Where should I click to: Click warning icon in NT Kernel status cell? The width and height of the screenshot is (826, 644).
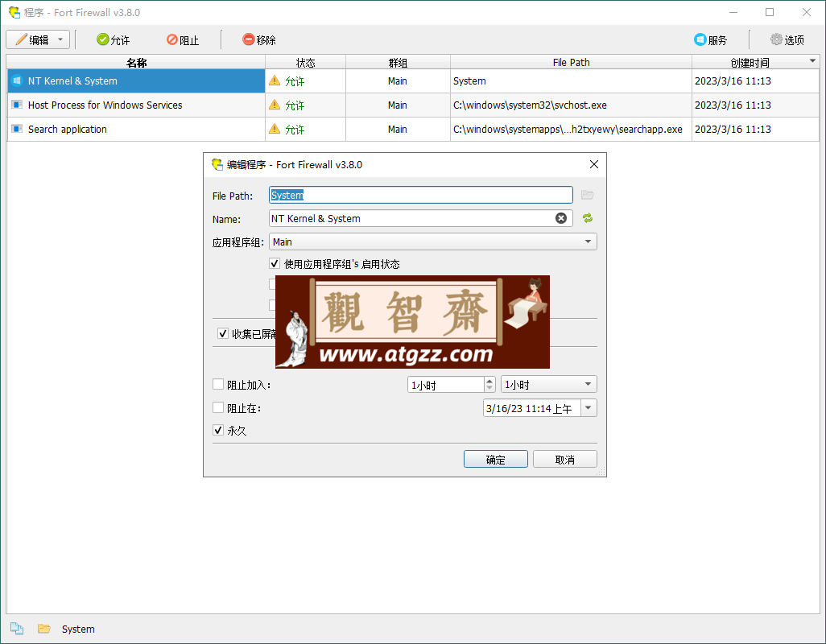point(275,80)
